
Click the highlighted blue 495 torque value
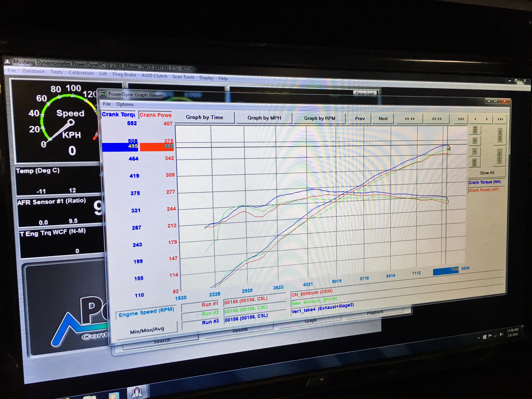click(120, 147)
